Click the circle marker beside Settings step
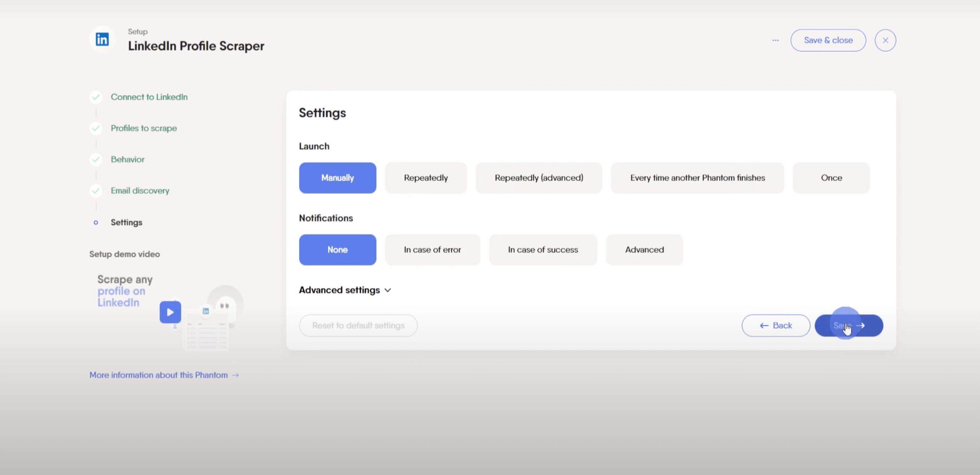Viewport: 980px width, 475px height. [96, 222]
